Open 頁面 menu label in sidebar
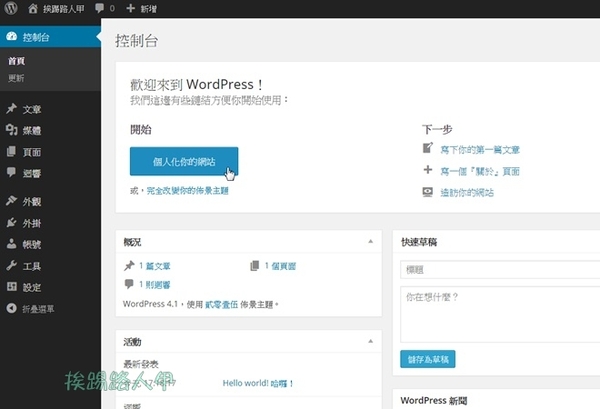 [32, 152]
